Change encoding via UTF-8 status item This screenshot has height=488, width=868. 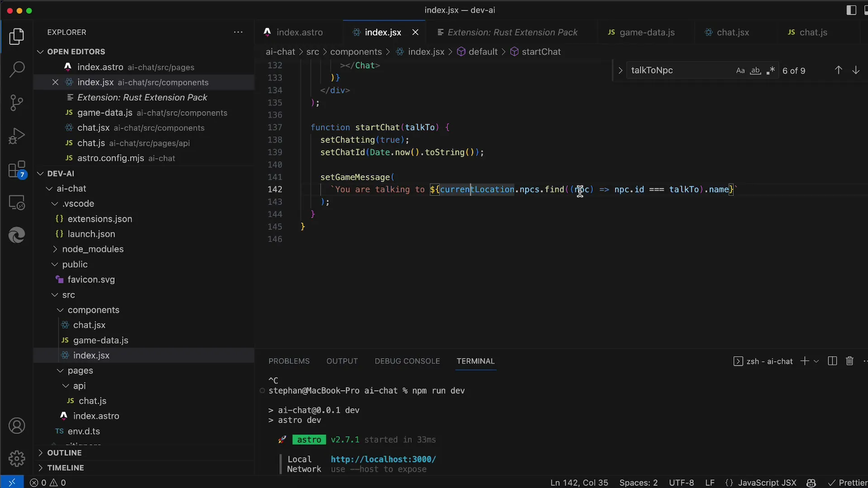tap(681, 483)
